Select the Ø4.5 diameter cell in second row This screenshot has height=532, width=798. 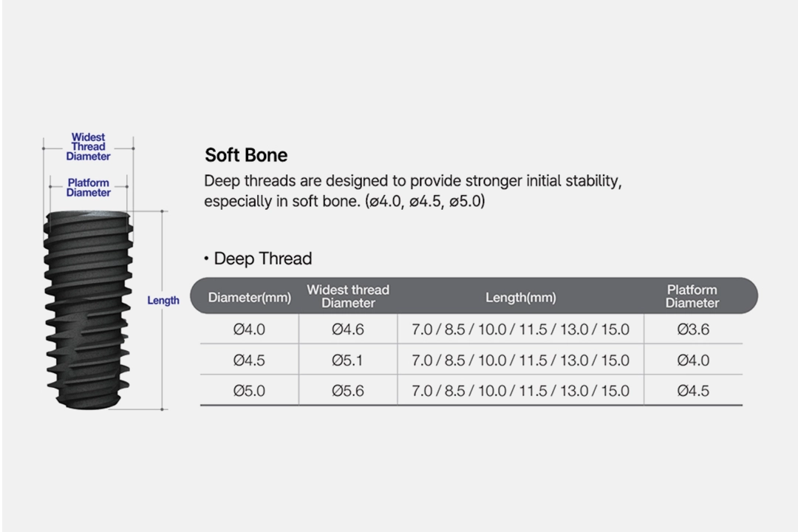point(249,361)
